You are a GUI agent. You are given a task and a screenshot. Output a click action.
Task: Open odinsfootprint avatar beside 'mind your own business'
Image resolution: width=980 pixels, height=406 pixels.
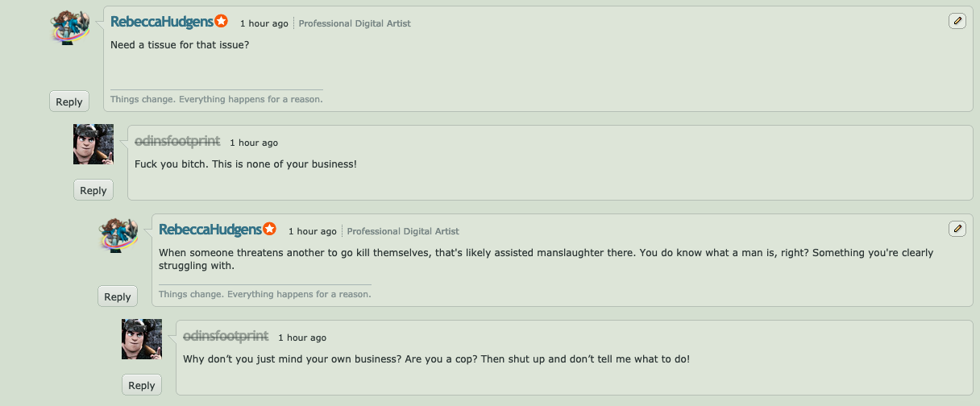[142, 339]
